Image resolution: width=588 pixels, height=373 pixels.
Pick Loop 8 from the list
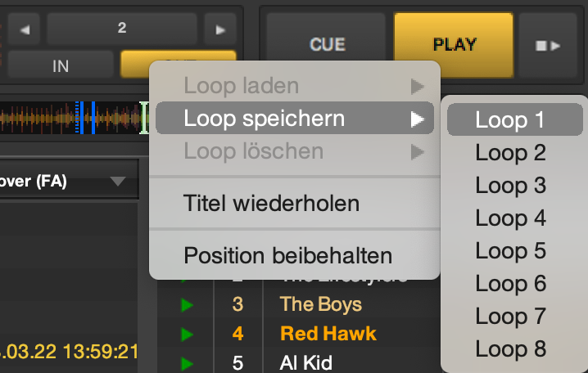511,349
